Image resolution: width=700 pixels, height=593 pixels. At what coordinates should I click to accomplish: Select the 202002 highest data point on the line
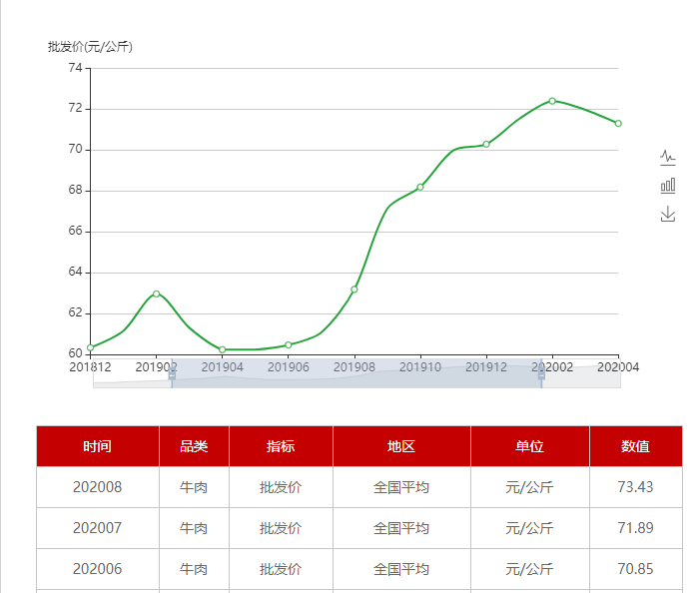pyautogui.click(x=552, y=101)
